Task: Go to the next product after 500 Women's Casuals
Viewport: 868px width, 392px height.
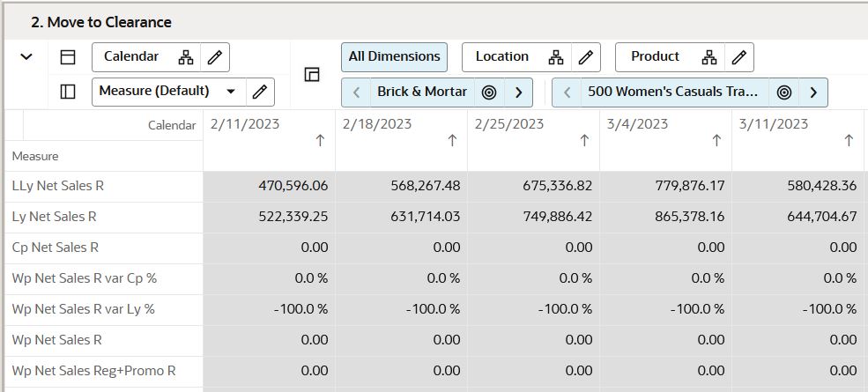Action: pos(813,92)
